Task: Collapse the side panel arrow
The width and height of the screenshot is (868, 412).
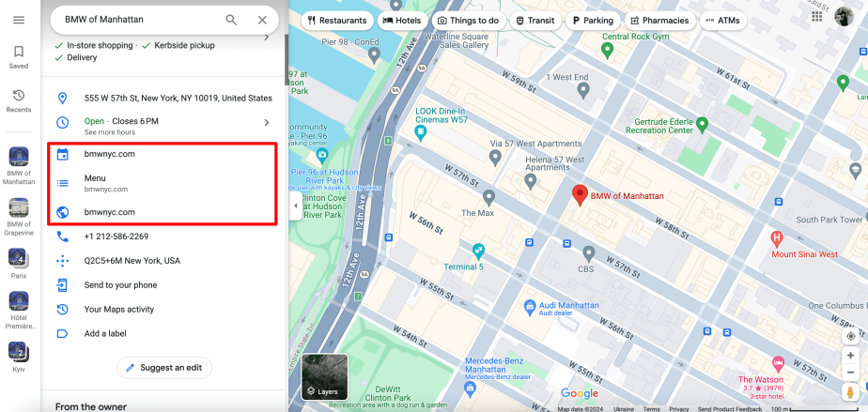Action: pyautogui.click(x=296, y=206)
